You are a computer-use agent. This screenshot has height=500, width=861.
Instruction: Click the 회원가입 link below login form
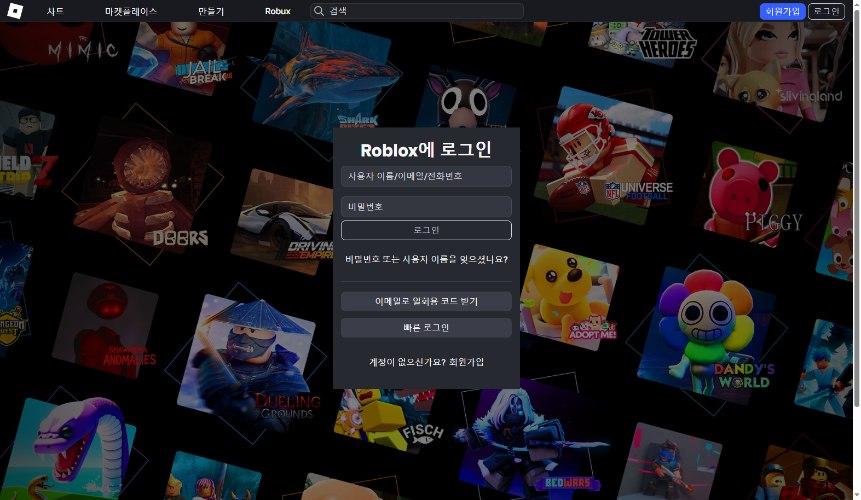466,362
